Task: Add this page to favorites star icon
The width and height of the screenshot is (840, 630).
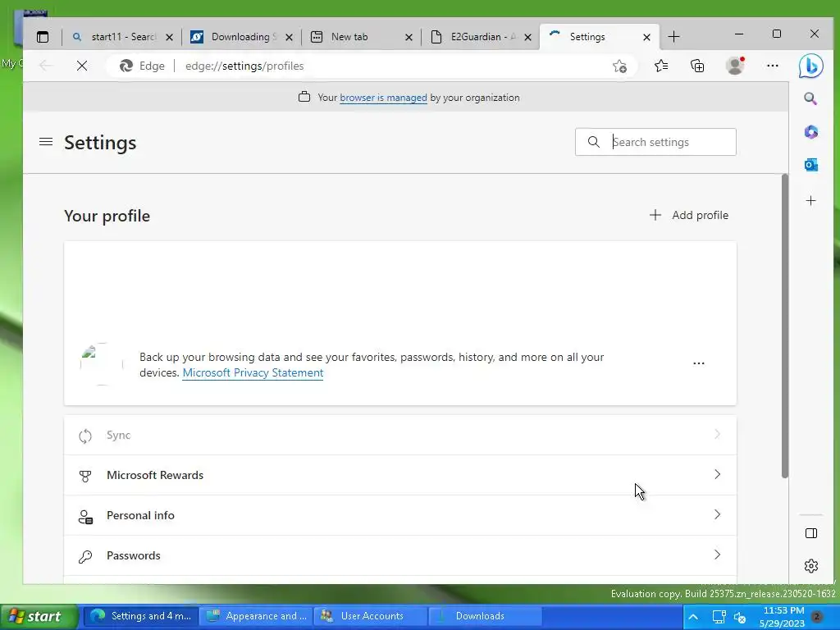Action: pos(620,66)
